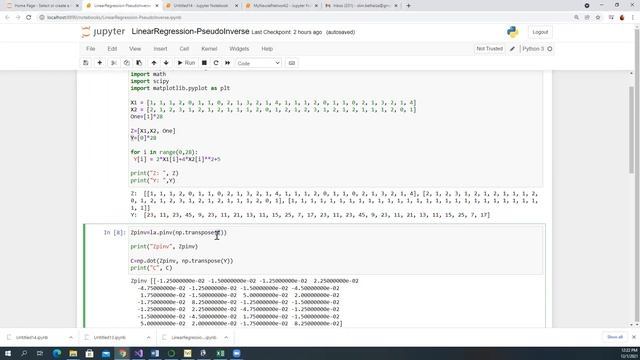Screen dimensions: 640x360
Task: Open the command palette keyboard icon
Action: pyautogui.click(x=291, y=63)
